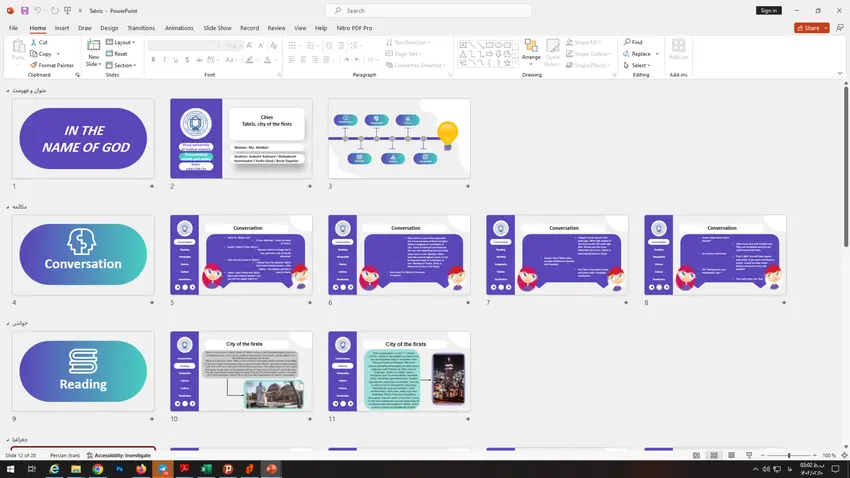Switch to the Slide Show tab
Viewport: 850px width, 478px height.
[217, 28]
